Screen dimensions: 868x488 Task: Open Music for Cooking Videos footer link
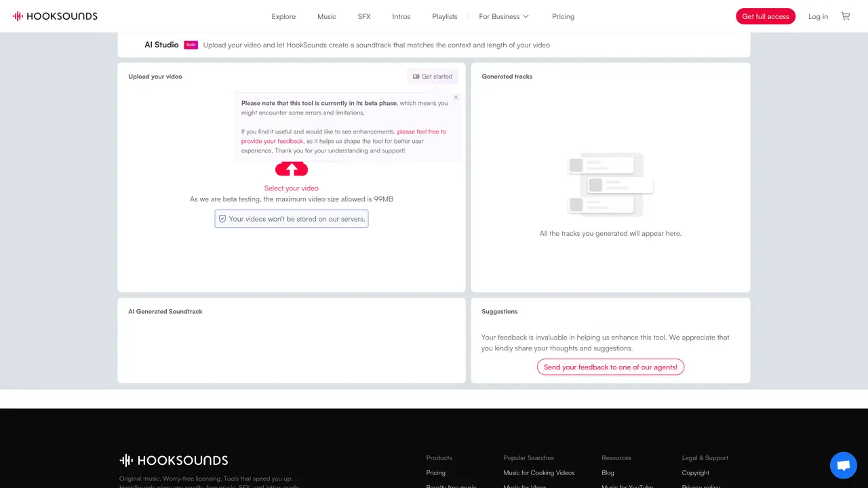539,472
